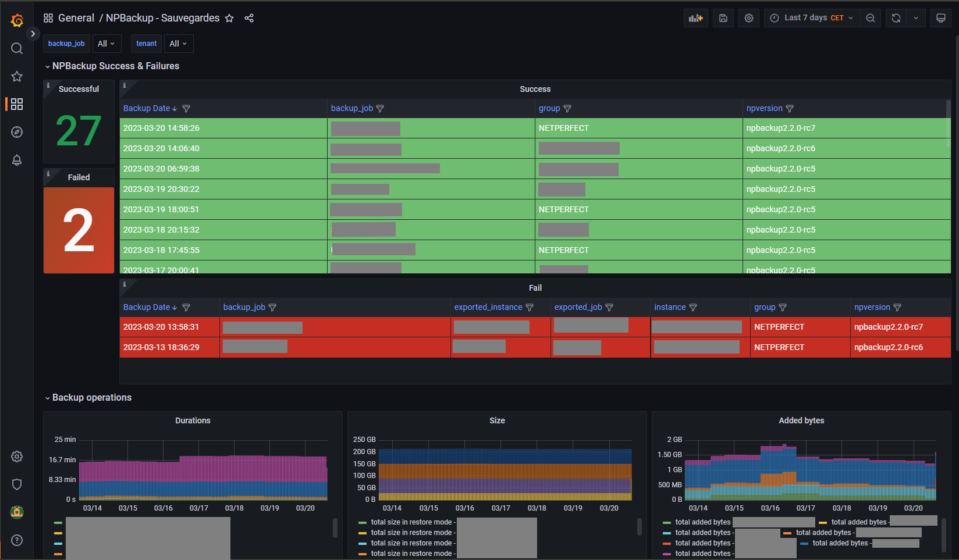Open Server admin shield in sidebar

pyautogui.click(x=17, y=484)
